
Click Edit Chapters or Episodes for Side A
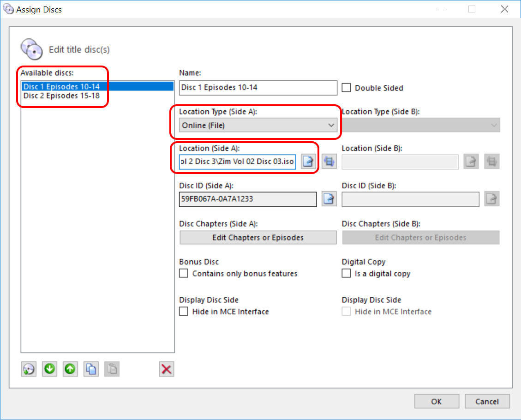point(258,238)
